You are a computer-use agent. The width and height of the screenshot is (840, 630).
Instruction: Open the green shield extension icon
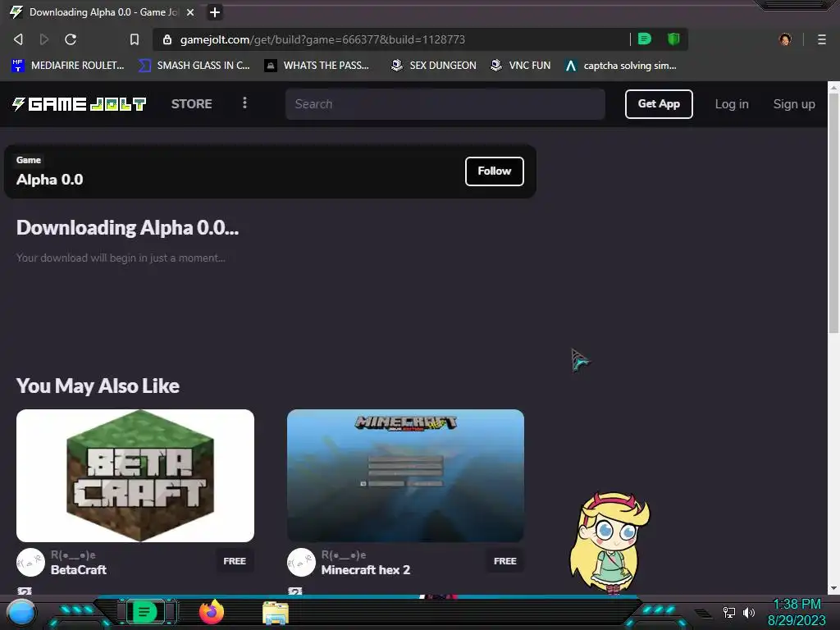673,39
